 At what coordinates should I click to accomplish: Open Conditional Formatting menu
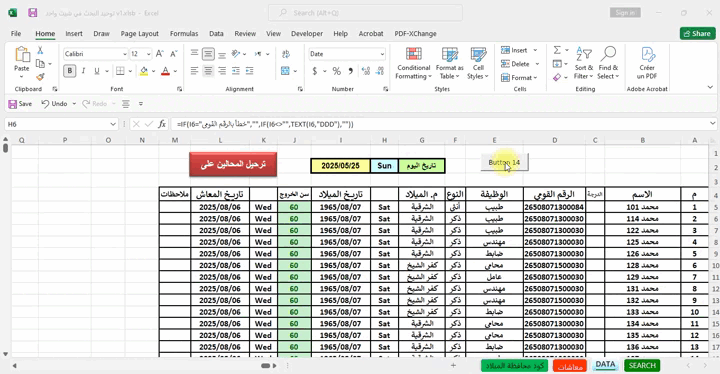pyautogui.click(x=413, y=63)
